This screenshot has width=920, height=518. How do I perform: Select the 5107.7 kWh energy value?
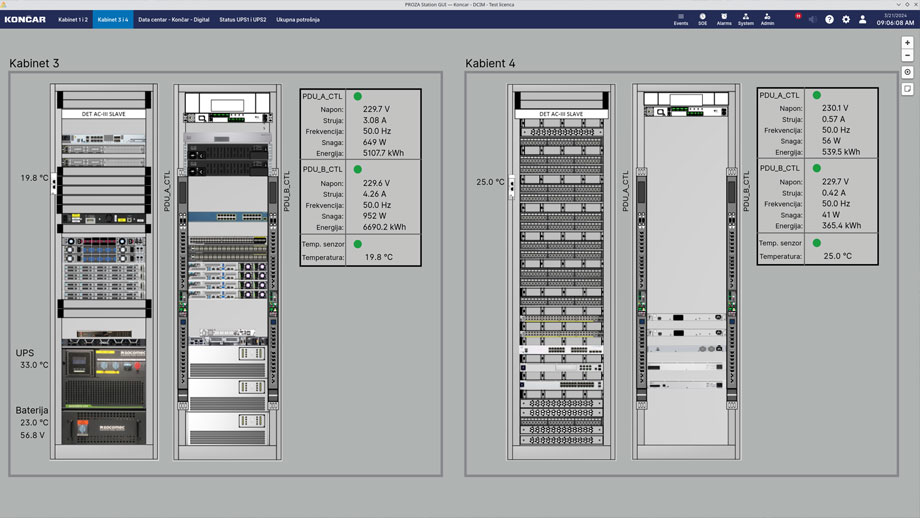[x=383, y=153]
